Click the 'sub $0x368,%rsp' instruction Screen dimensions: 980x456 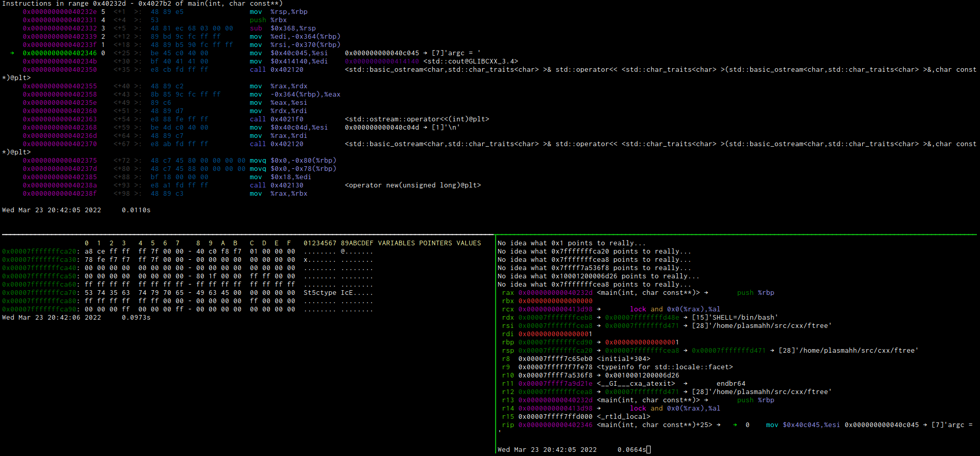coord(282,28)
